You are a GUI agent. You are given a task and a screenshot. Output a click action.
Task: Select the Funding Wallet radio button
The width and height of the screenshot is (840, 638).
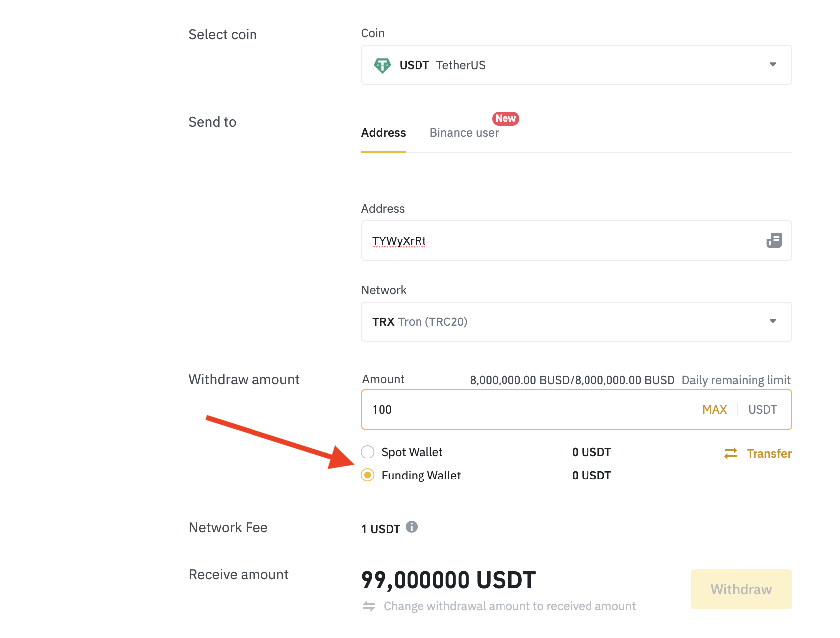[368, 475]
